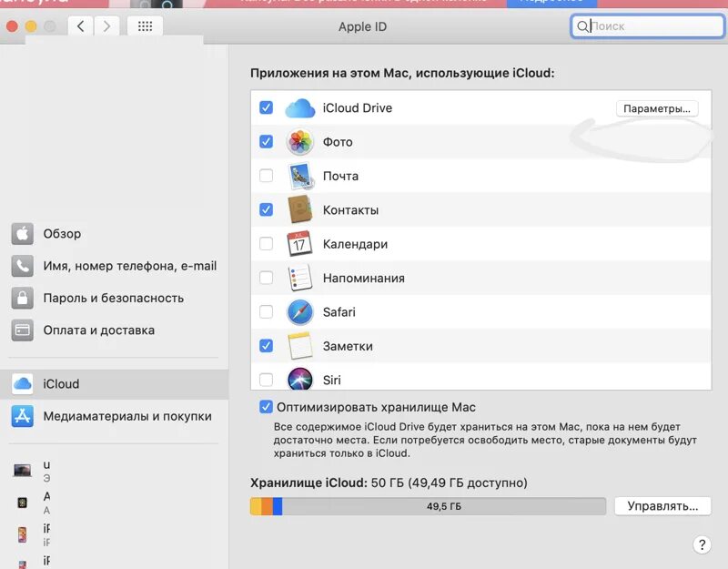Show all preferences grid icon
728x569 pixels.
point(145,26)
